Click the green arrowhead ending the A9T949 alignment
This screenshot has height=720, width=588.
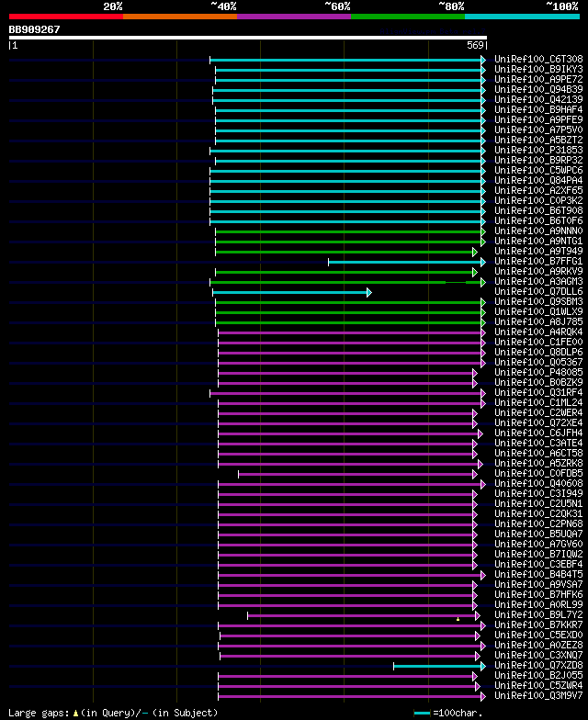pyautogui.click(x=475, y=252)
